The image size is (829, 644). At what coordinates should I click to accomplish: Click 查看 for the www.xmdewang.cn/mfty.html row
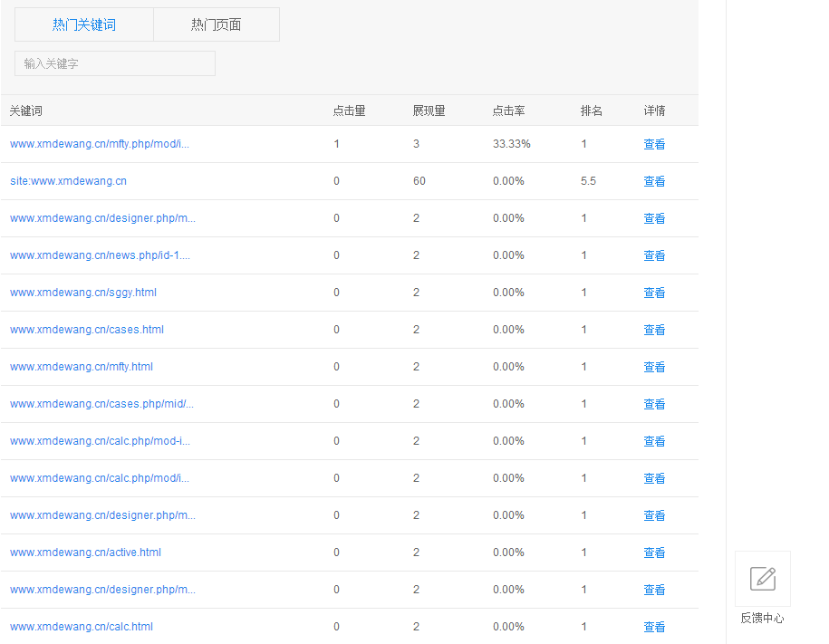point(654,366)
